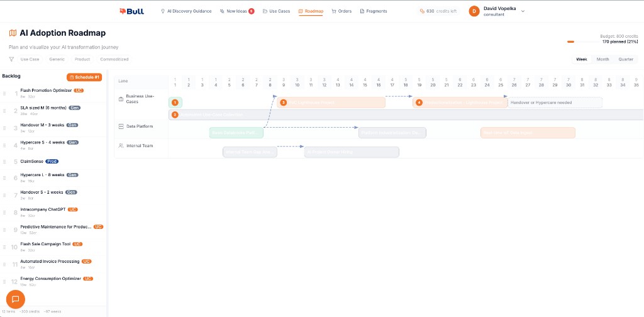Viewport: 644px width, 317px height.
Task: Click the orange D user avatar
Action: 474,11
